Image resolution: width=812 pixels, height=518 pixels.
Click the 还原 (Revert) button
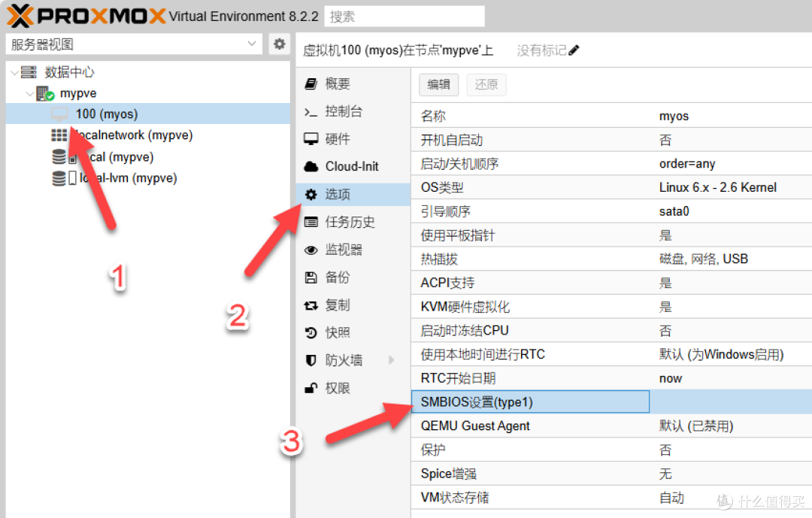(486, 84)
